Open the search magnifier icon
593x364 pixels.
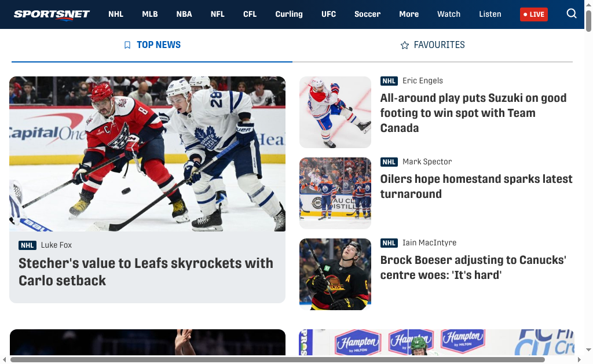(572, 14)
